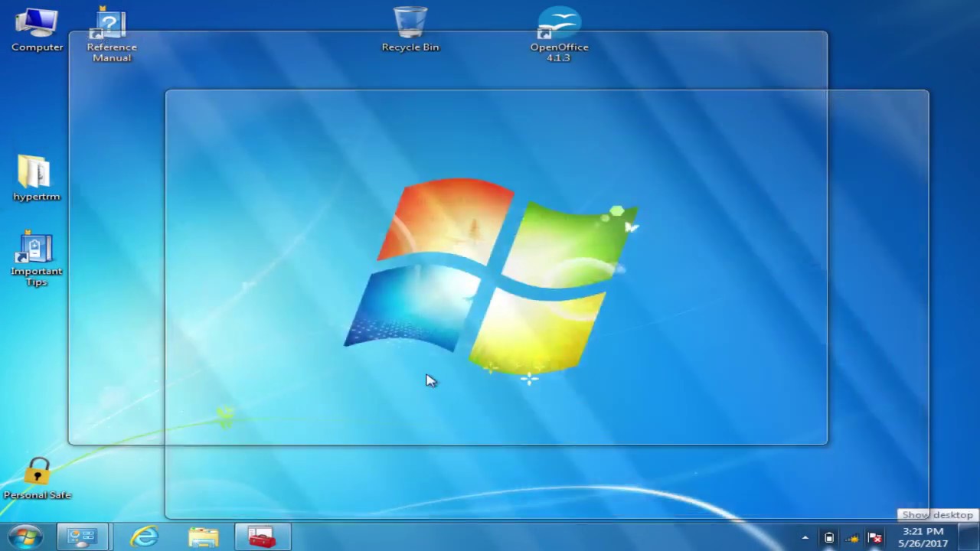Screen dimensions: 980x551
Task: Click the power battery tray icon
Action: coord(829,538)
